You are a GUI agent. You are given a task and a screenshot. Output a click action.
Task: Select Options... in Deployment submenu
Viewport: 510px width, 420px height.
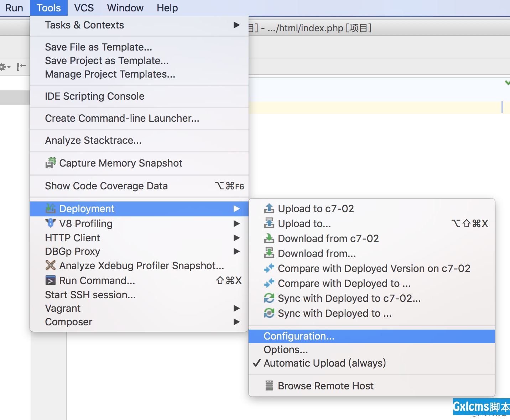(x=372, y=350)
